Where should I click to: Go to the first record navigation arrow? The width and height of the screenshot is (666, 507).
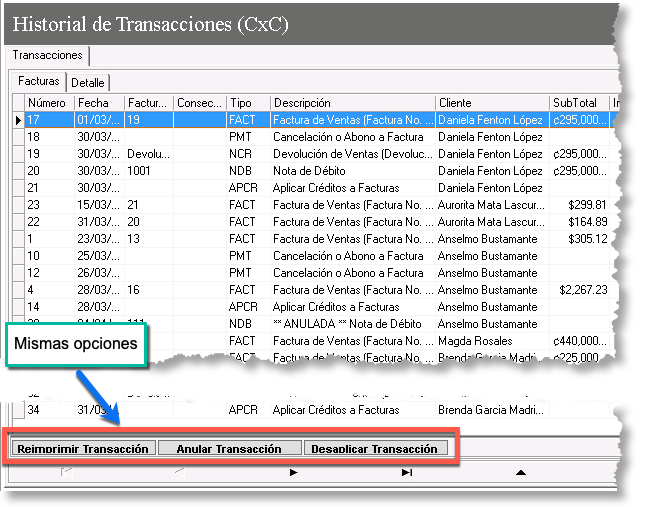click(x=67, y=472)
